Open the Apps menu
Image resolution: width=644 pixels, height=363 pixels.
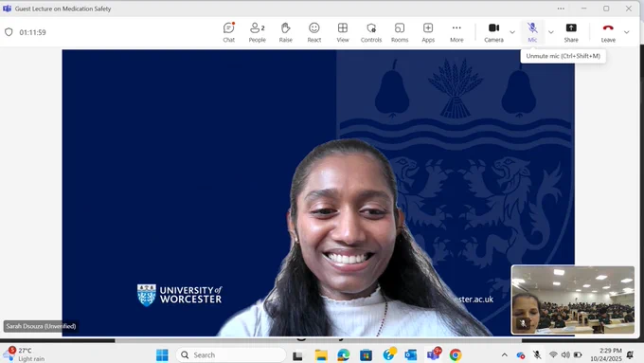(428, 32)
